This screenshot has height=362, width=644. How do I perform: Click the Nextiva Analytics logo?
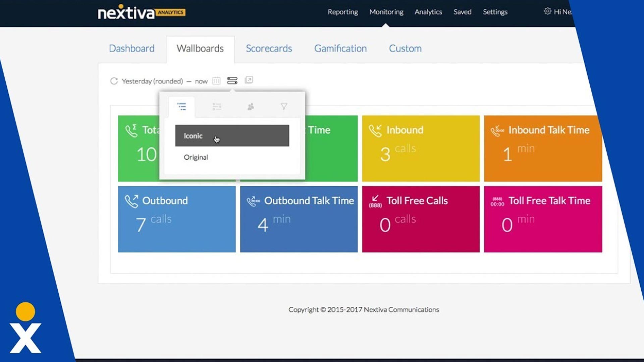tap(141, 13)
